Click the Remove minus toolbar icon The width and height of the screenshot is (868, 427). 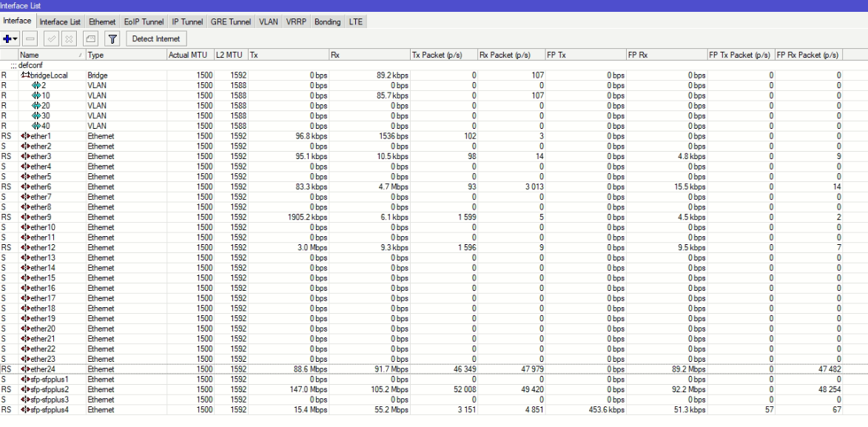tap(30, 38)
